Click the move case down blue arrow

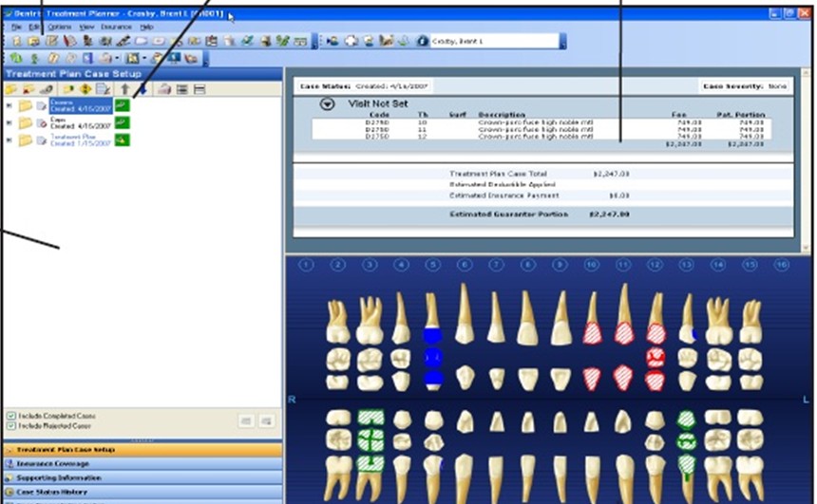point(142,88)
